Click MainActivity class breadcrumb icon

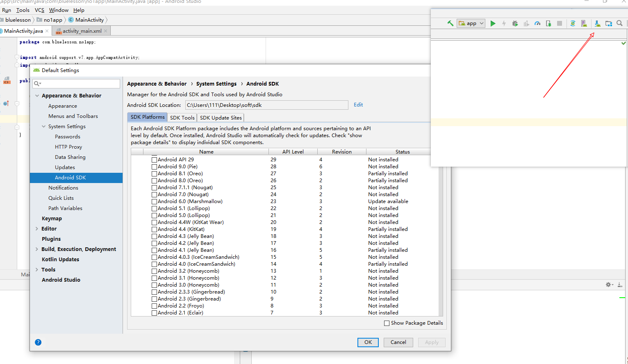[71, 20]
